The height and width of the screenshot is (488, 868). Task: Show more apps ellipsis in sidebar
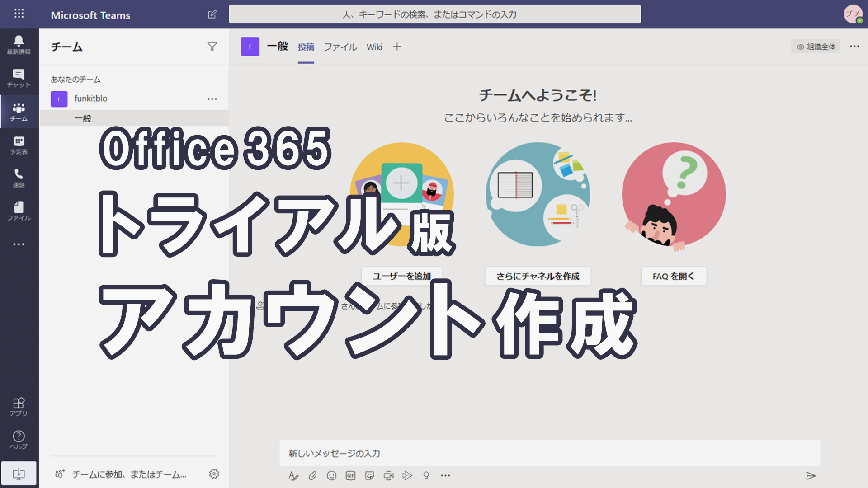pos(19,244)
